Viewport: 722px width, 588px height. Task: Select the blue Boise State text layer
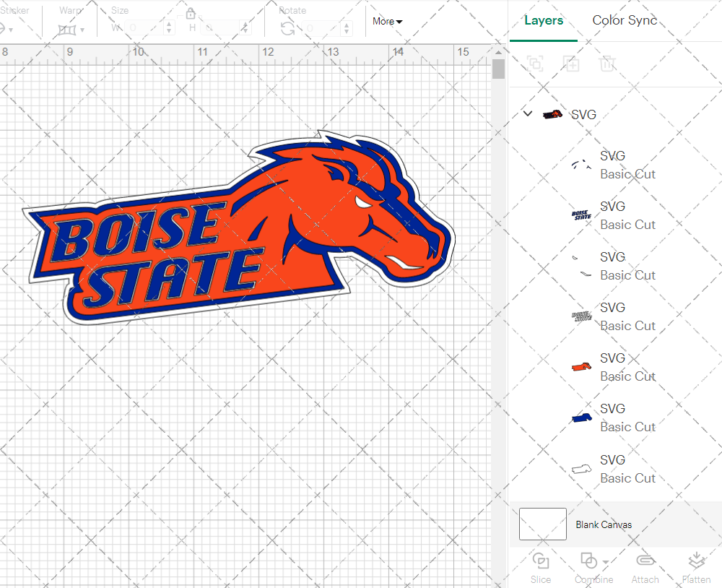(581, 215)
